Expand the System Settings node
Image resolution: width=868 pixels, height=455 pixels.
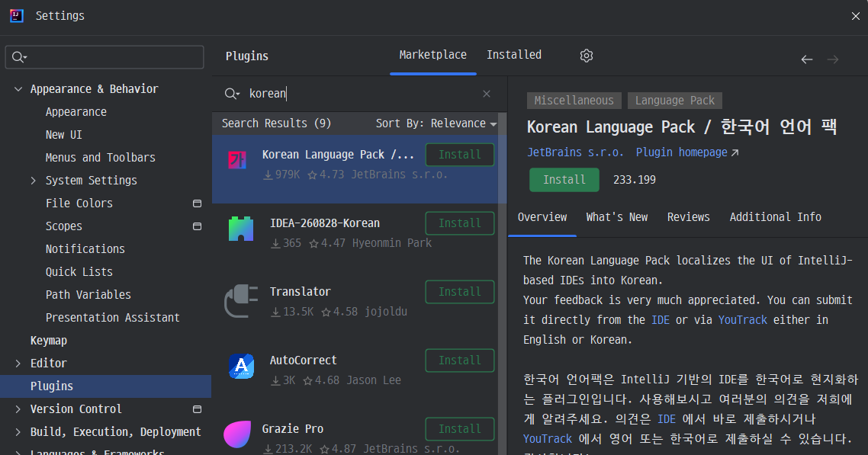click(34, 181)
